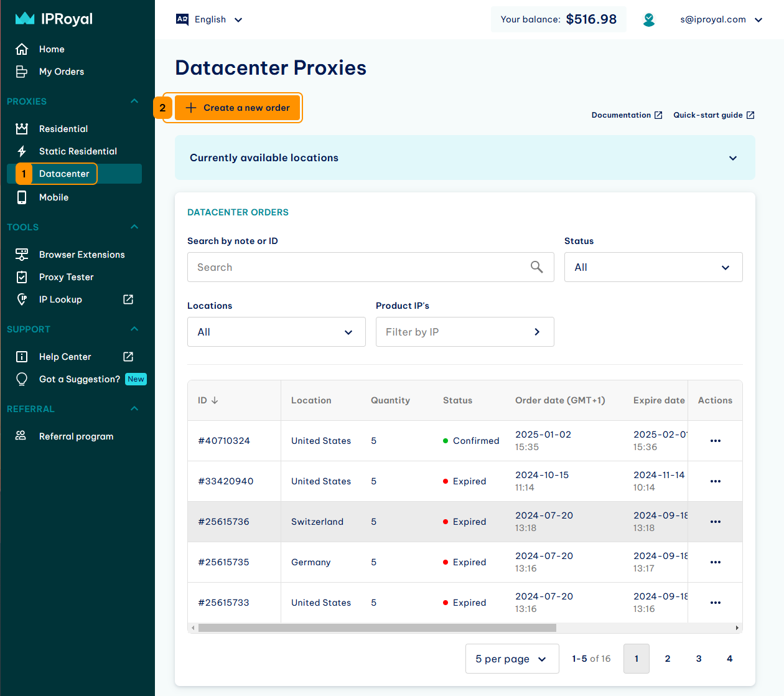The height and width of the screenshot is (696, 784).
Task: Select Mobile proxies menu item
Action: (54, 197)
